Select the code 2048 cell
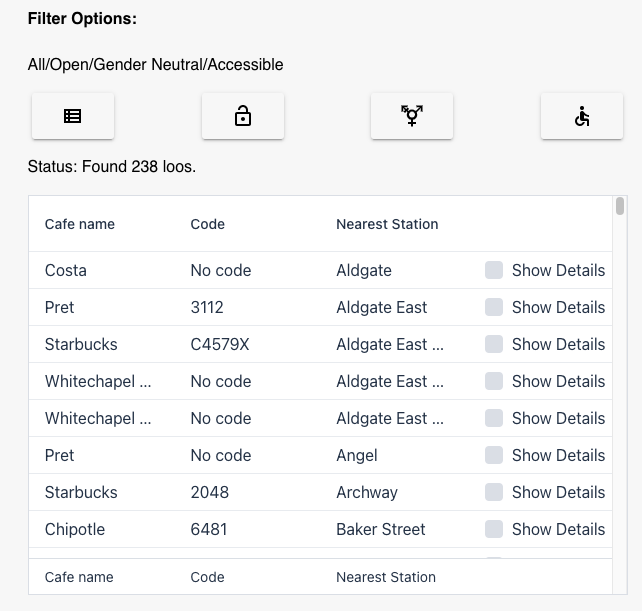The width and height of the screenshot is (642, 611). [210, 492]
